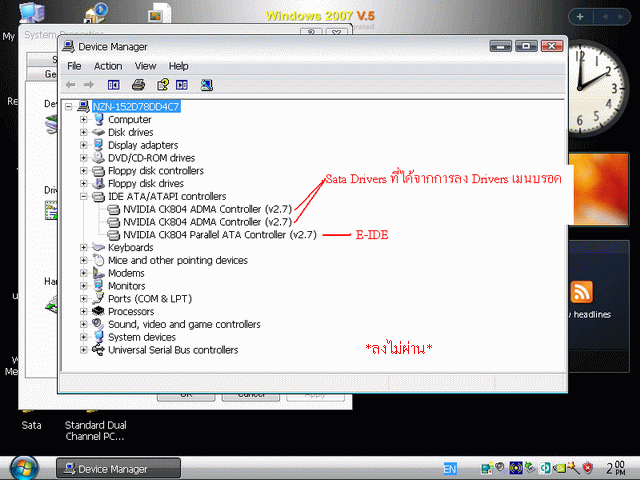
Task: Expand Universal Serial Bus controllers
Action: click(x=84, y=350)
